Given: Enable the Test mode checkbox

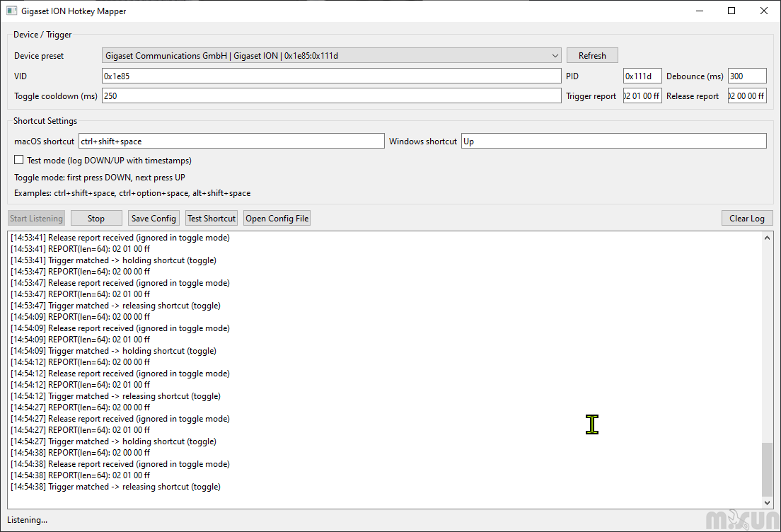Looking at the screenshot, I should coord(19,161).
